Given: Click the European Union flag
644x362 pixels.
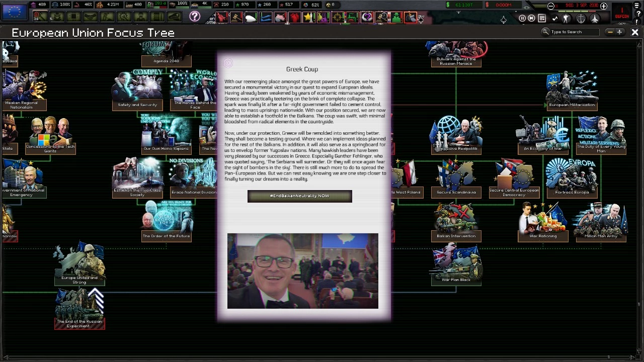Looking at the screenshot, I should (x=14, y=11).
